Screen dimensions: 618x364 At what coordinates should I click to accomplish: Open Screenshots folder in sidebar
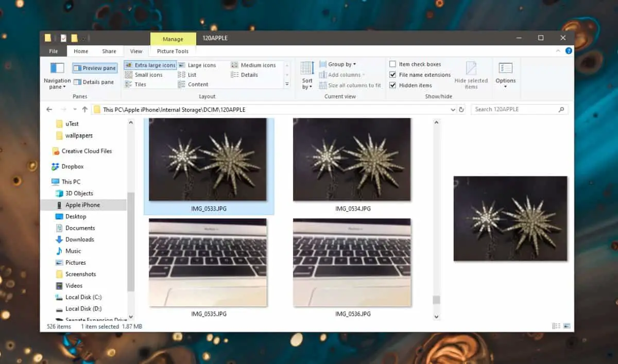[x=76, y=274]
